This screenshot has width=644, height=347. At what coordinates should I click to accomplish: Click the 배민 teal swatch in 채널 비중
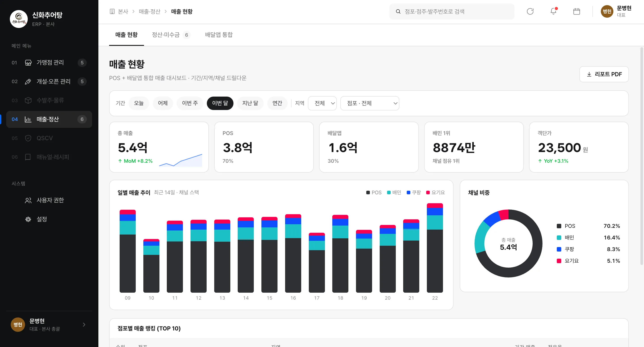tap(559, 237)
